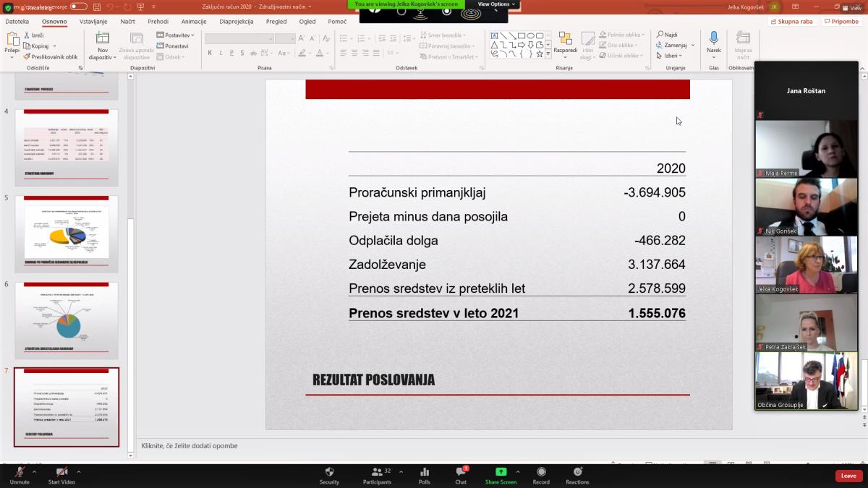Select slide 5 thumbnail with pie chart
Image resolution: width=868 pixels, height=488 pixels.
click(67, 233)
